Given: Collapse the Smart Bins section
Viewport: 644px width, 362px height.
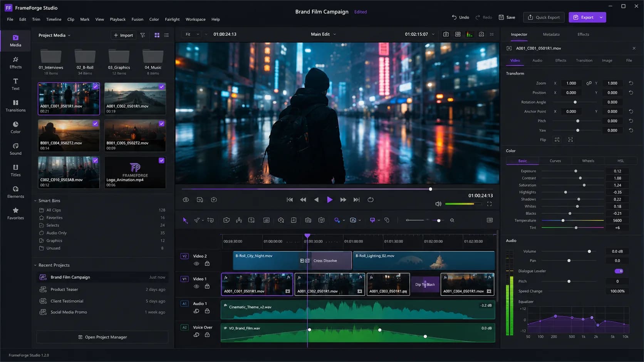Looking at the screenshot, I should pos(35,201).
